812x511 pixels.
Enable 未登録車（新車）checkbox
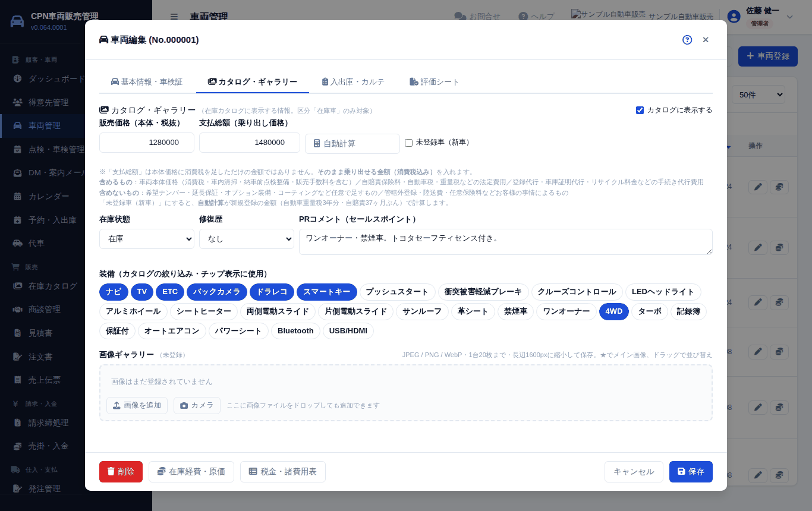click(x=408, y=143)
